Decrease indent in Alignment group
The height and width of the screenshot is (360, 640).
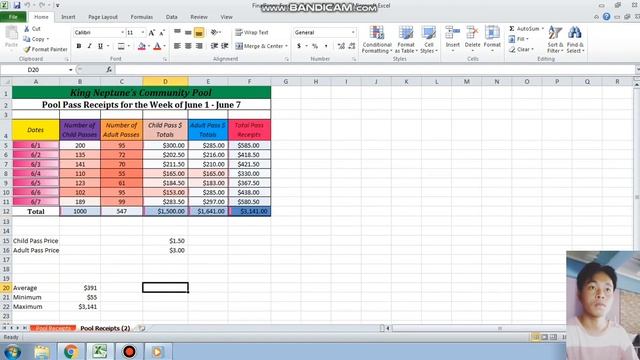[214, 46]
